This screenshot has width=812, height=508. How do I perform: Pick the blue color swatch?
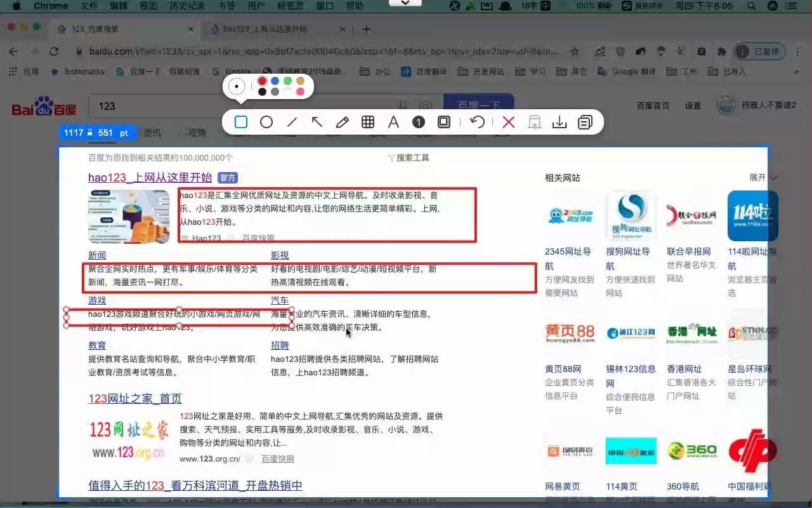click(275, 81)
